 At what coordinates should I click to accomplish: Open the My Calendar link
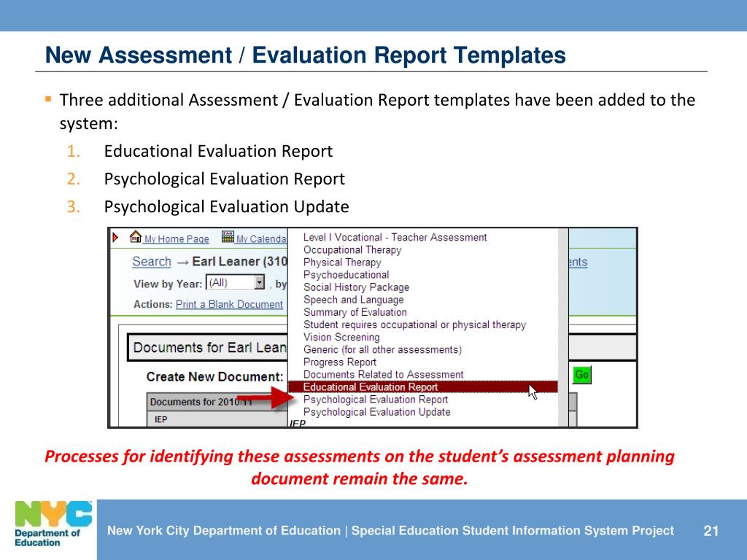coord(262,239)
